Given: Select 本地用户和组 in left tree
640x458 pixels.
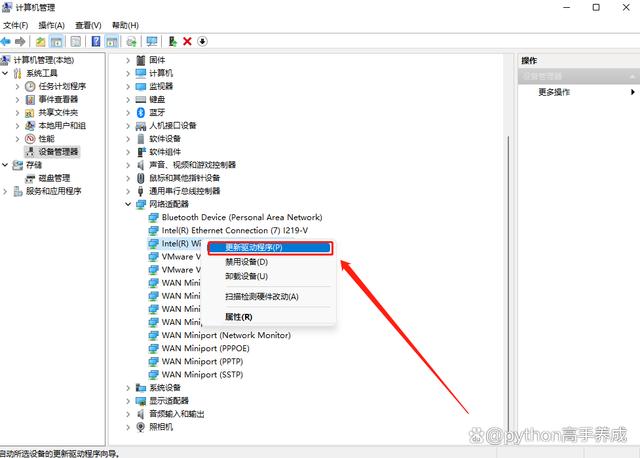Looking at the screenshot, I should click(62, 125).
